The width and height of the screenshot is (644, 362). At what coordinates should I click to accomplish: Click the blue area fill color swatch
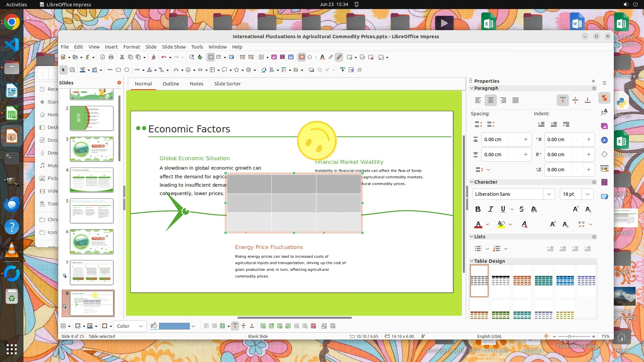point(174,326)
